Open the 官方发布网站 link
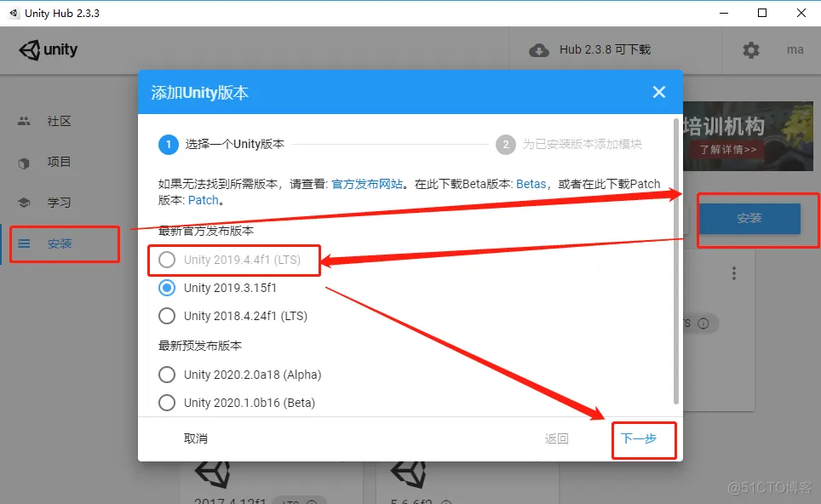The width and height of the screenshot is (821, 504). [367, 184]
